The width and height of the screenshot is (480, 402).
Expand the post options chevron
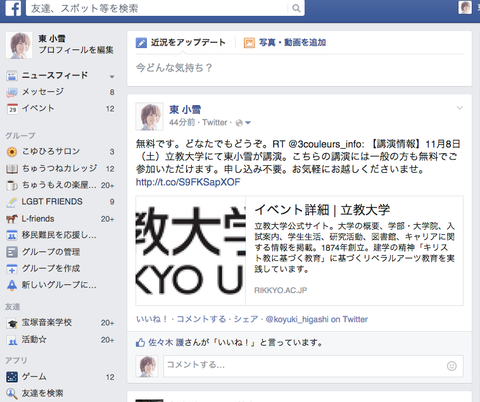point(460,108)
